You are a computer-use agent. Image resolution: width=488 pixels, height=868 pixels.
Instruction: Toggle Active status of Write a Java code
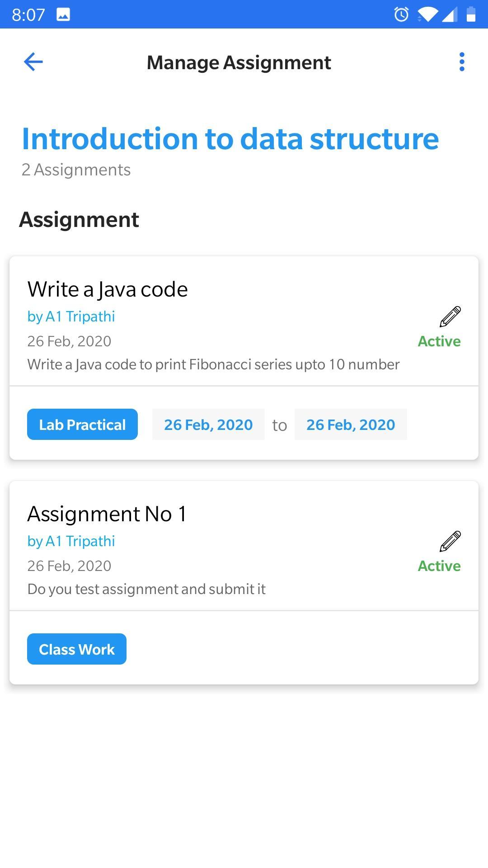(439, 341)
